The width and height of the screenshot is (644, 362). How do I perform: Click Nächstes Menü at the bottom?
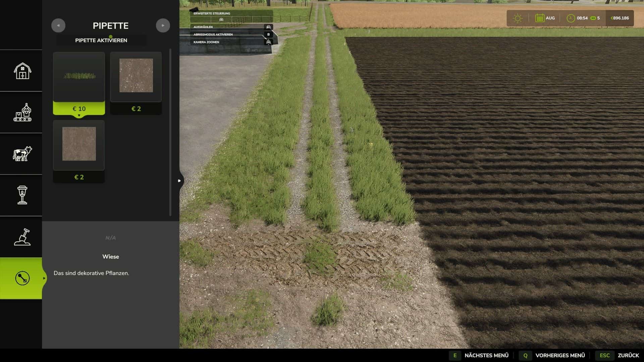pyautogui.click(x=486, y=355)
